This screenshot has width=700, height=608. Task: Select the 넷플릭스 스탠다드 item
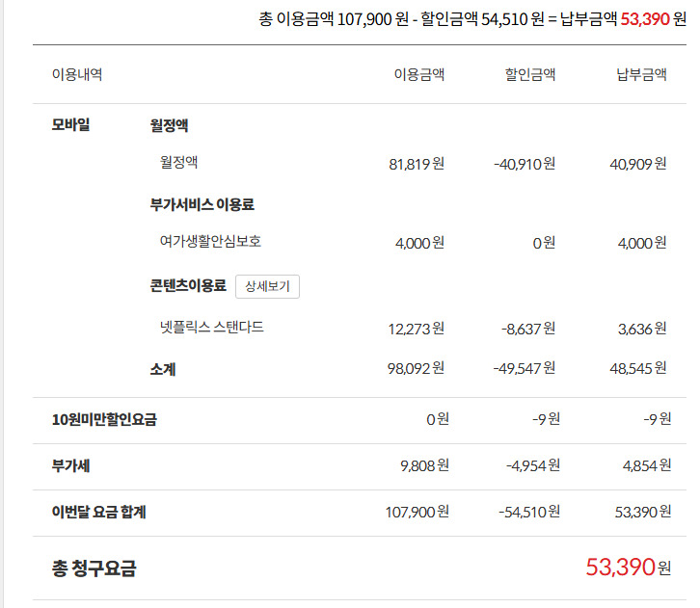pos(212,328)
